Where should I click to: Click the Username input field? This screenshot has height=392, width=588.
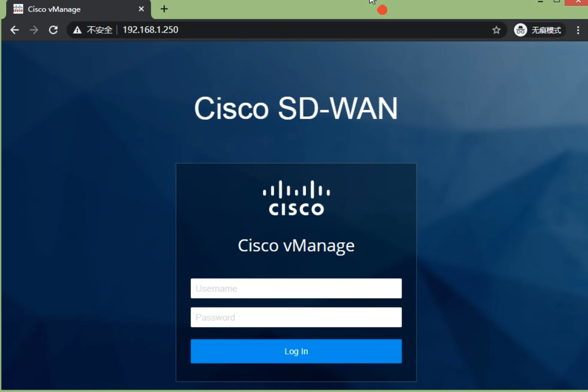[x=296, y=288]
